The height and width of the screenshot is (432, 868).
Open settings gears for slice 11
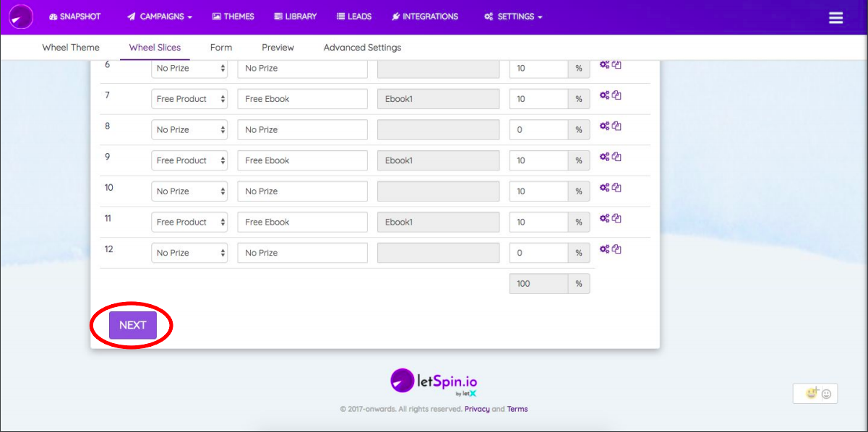coord(604,218)
